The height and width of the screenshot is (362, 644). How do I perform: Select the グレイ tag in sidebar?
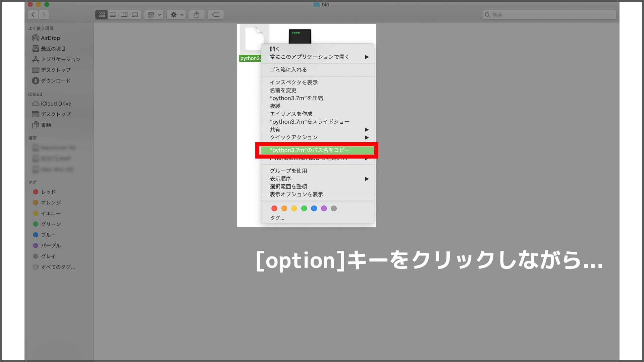(x=44, y=256)
